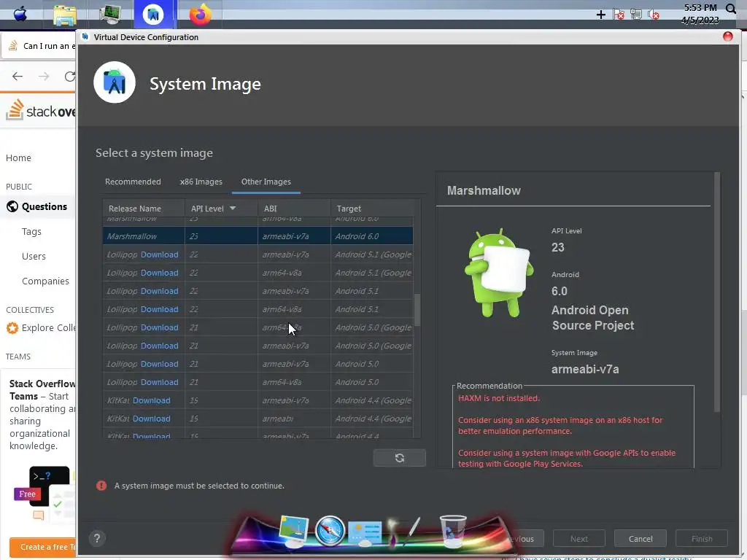747x560 pixels.
Task: Click the Android Marshmallow mascot image
Action: click(x=498, y=273)
